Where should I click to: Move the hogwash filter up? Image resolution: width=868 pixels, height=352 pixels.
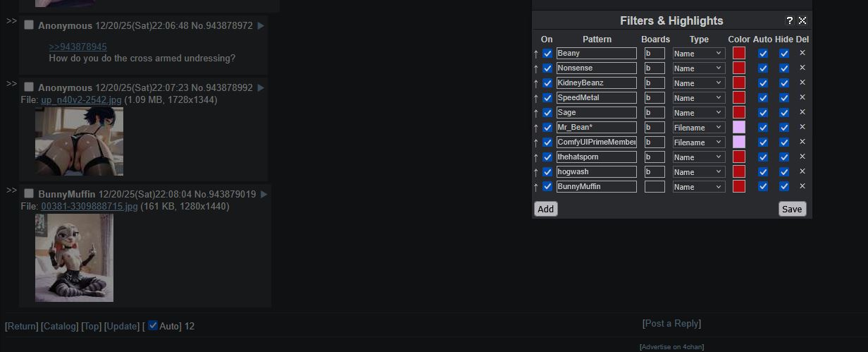click(536, 172)
